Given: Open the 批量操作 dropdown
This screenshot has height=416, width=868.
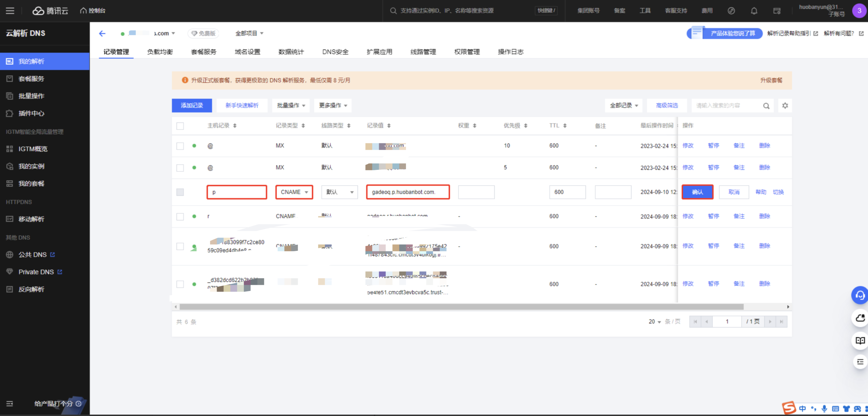Looking at the screenshot, I should [291, 106].
